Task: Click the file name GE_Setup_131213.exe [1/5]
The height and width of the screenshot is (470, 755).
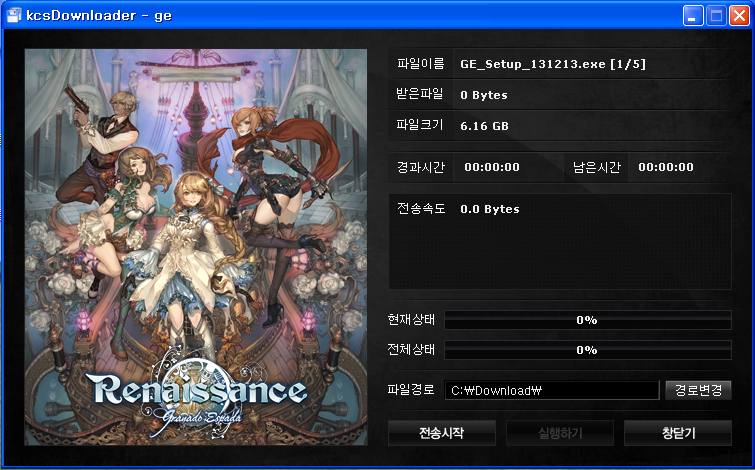Action: (x=553, y=64)
